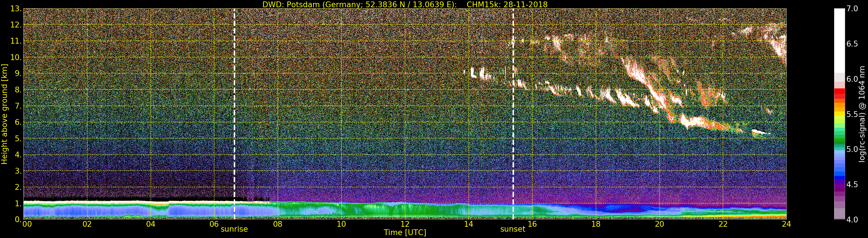Click the small white cloud patch near 23 UTC at 5.5 km

pyautogui.click(x=760, y=132)
